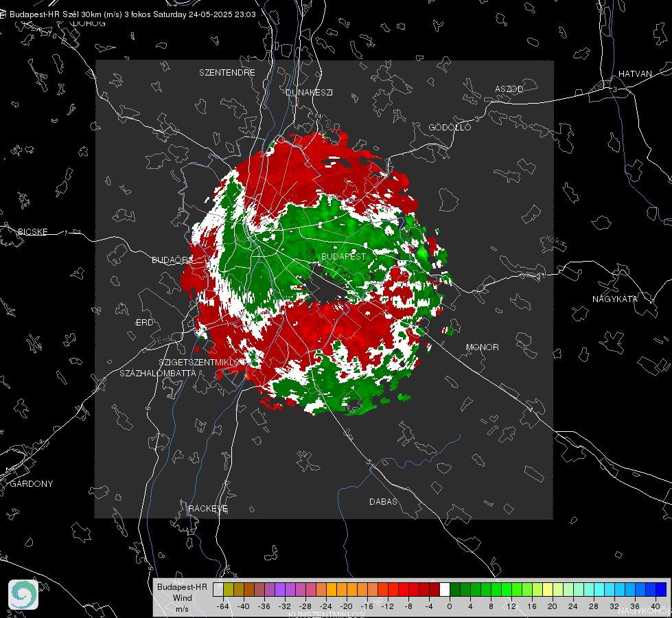Click the positive 28 legend value
The height and width of the screenshot is (618, 672).
594,606
